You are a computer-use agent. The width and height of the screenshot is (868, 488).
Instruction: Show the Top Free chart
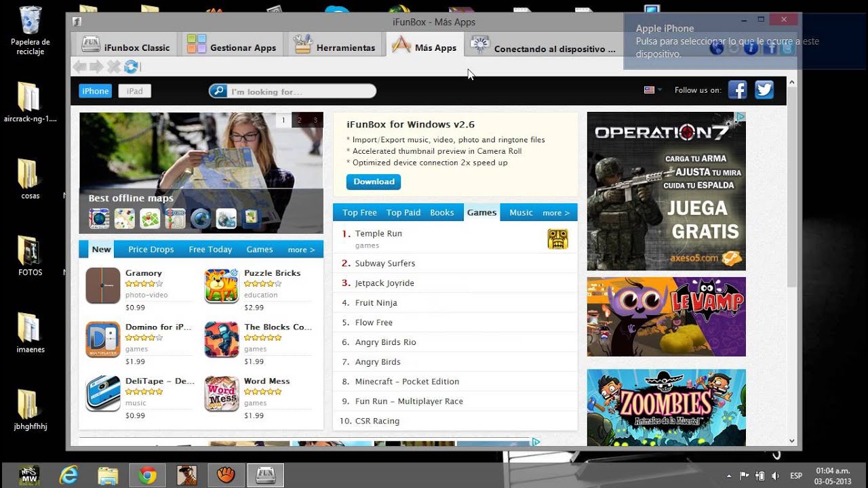click(x=359, y=212)
